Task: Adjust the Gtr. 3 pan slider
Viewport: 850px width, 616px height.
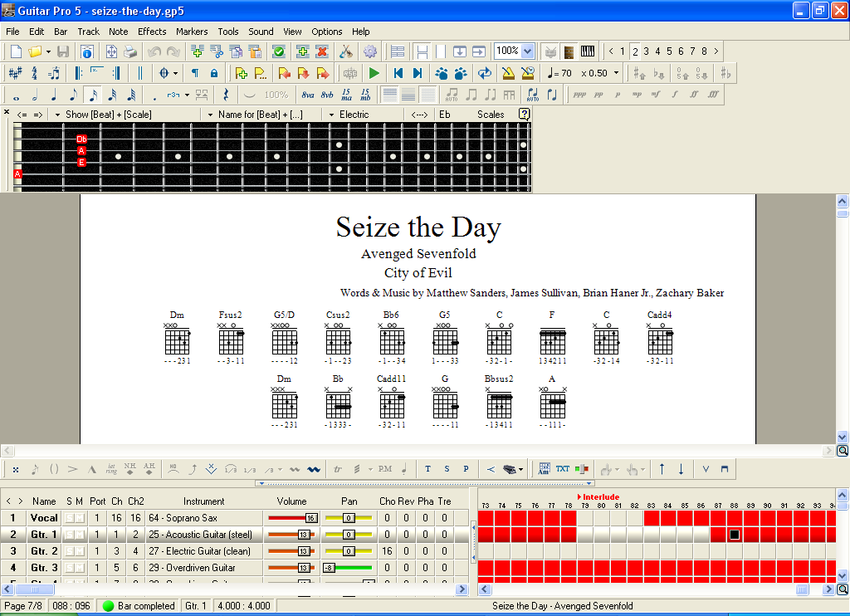Action: point(349,568)
